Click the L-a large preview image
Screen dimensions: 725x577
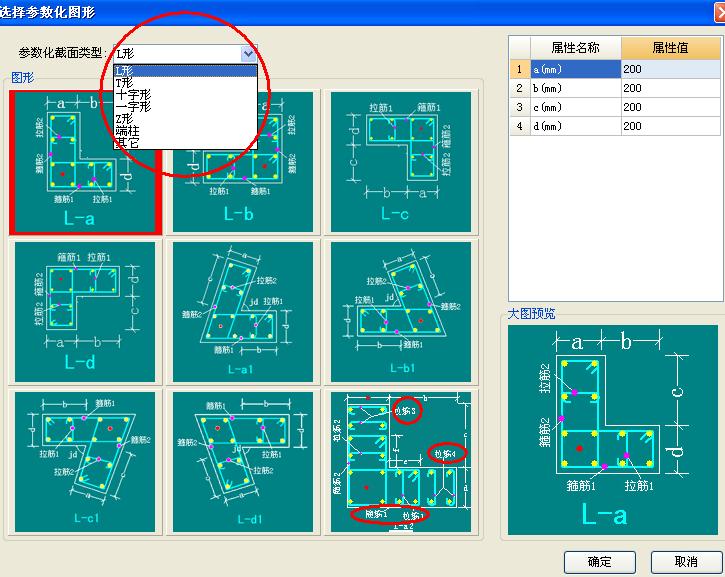click(613, 430)
